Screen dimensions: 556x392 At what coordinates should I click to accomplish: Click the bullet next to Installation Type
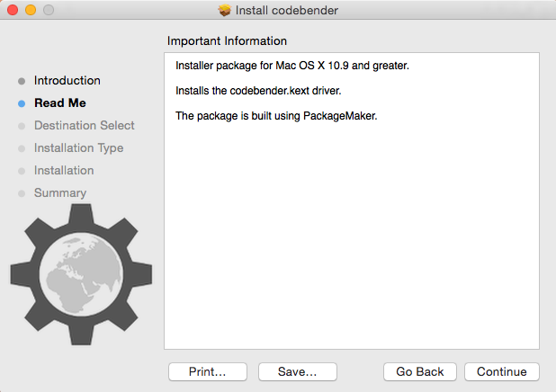pyautogui.click(x=22, y=148)
